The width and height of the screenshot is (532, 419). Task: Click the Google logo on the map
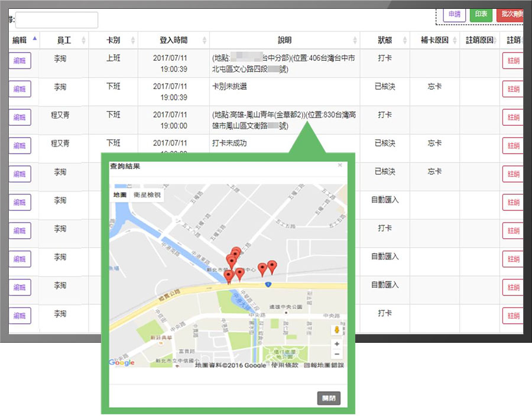click(121, 362)
